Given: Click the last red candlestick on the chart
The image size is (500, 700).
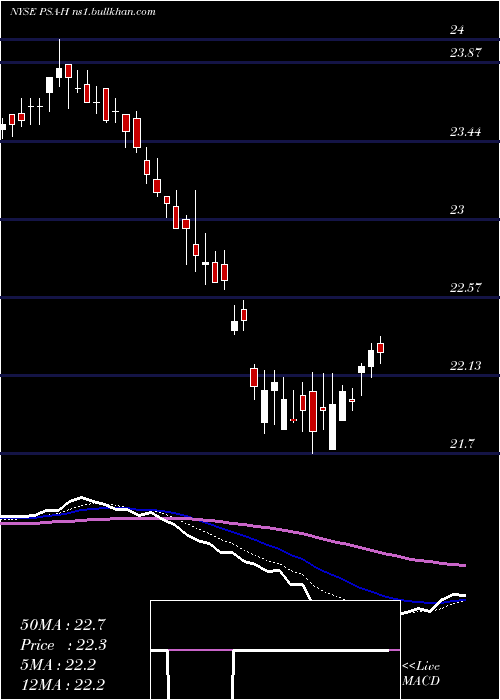Looking at the screenshot, I should point(380,348).
